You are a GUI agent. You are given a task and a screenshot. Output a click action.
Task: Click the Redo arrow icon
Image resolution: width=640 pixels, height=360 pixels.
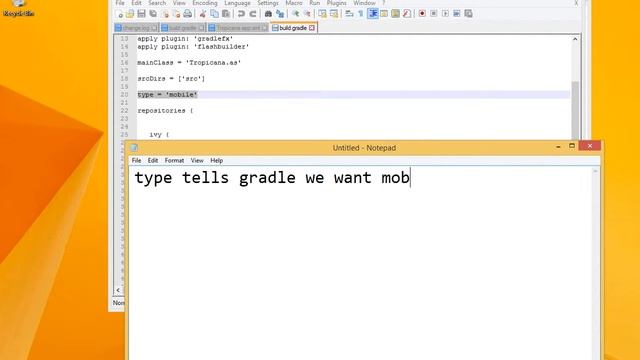coord(253,14)
